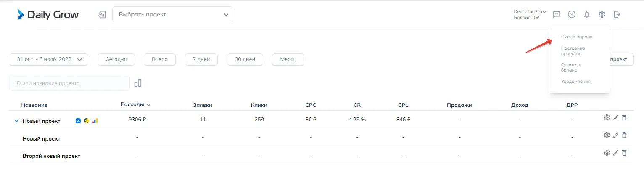Click the Сегодня period button

[116, 59]
